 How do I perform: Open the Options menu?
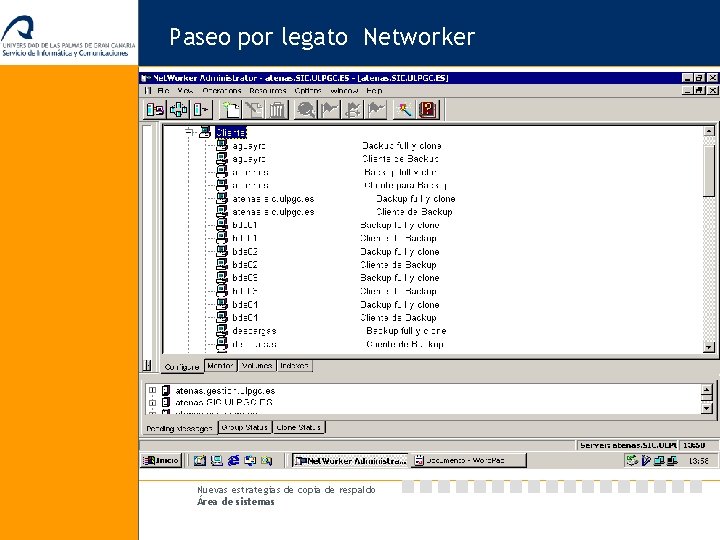[308, 90]
